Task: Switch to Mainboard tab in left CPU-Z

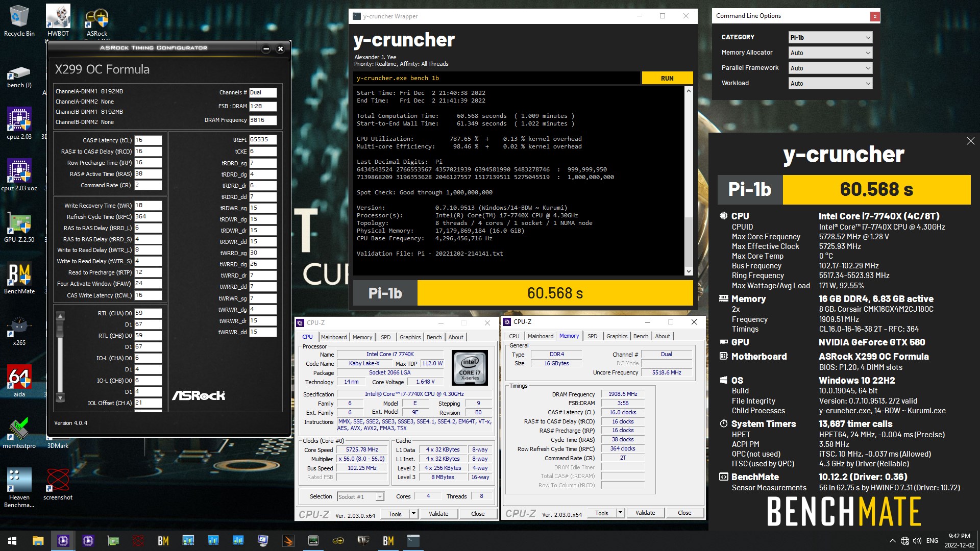Action: click(x=334, y=337)
